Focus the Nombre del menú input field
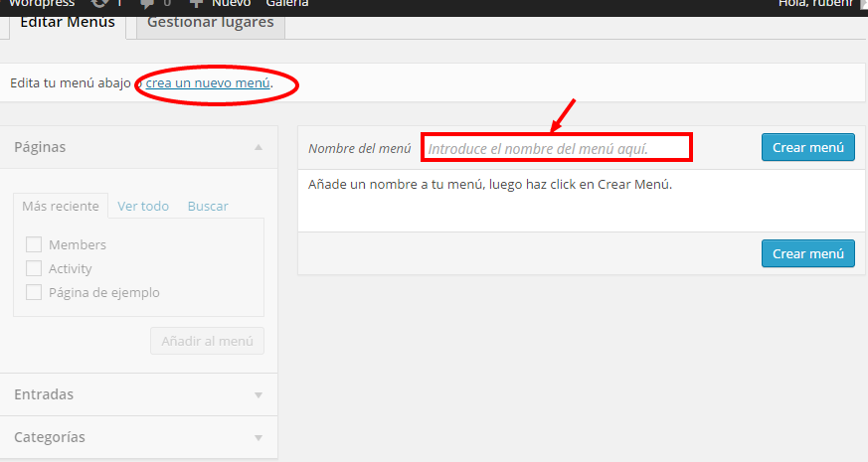Image resolution: width=868 pixels, height=462 pixels. [557, 148]
